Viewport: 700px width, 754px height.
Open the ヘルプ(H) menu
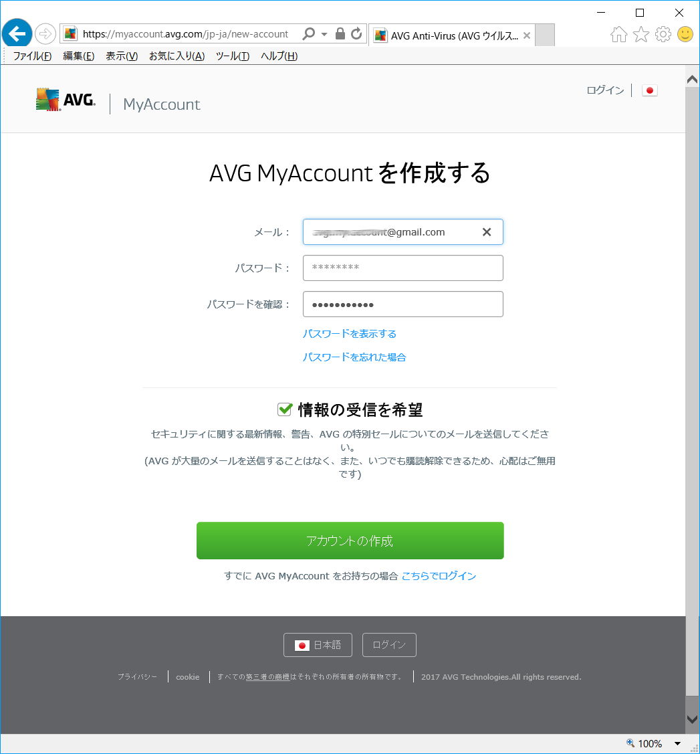pyautogui.click(x=279, y=56)
